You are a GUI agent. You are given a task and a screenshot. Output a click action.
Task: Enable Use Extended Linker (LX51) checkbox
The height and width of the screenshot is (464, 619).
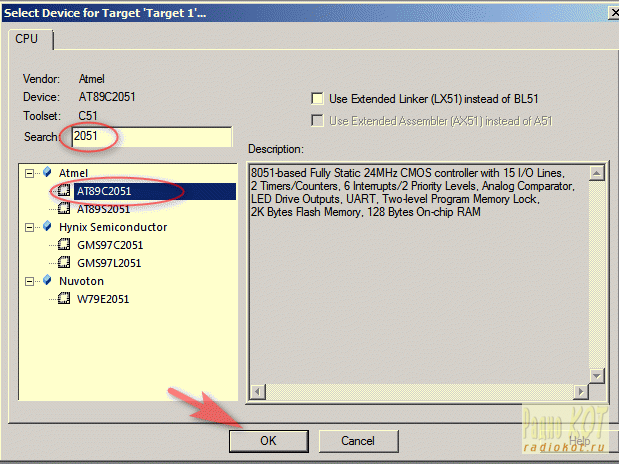[x=317, y=98]
